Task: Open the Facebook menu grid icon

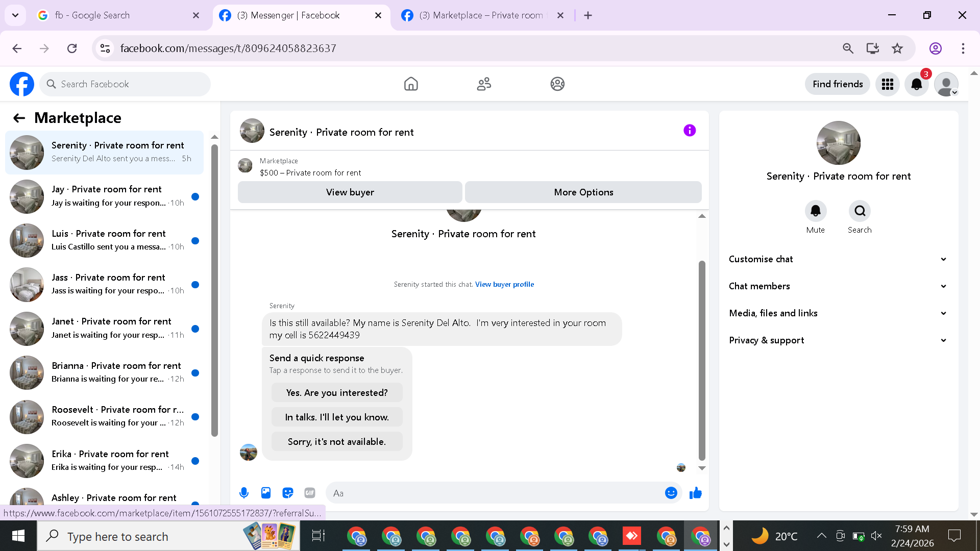Action: point(888,84)
